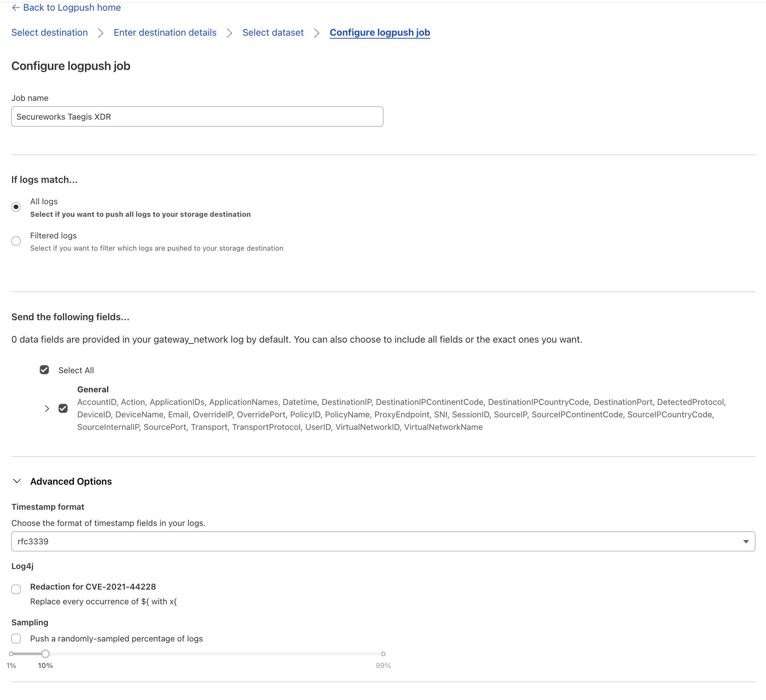Choose the Filtered logs radio option
The image size is (766, 700).
[16, 241]
